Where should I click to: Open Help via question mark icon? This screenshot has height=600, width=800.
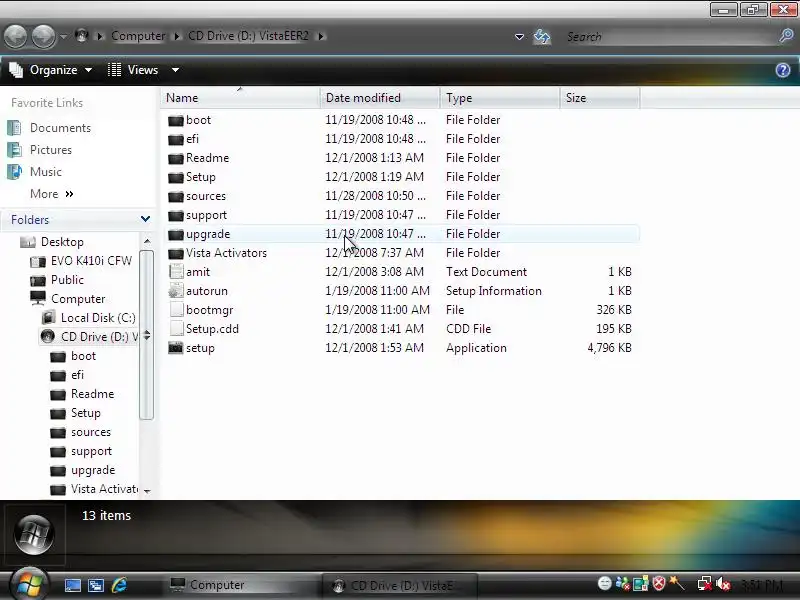(783, 70)
